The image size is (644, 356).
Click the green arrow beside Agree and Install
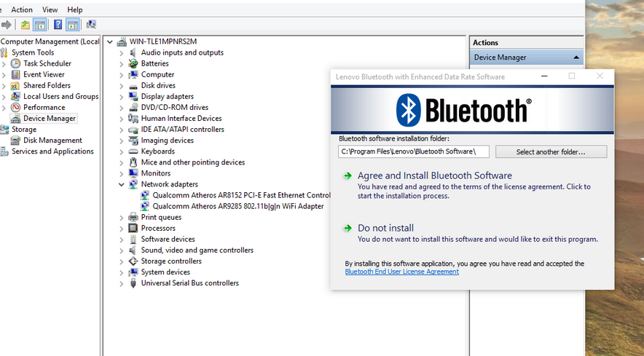pyautogui.click(x=348, y=175)
